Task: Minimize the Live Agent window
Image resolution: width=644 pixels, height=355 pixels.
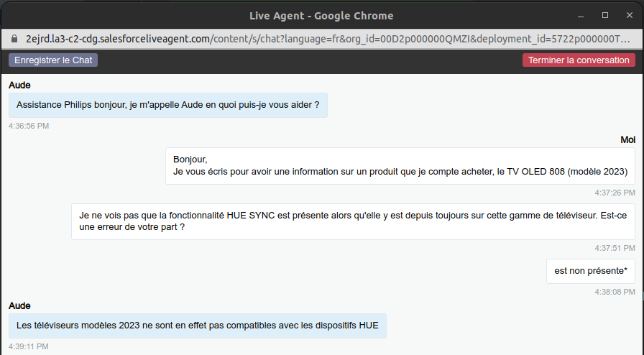Action: tap(581, 16)
